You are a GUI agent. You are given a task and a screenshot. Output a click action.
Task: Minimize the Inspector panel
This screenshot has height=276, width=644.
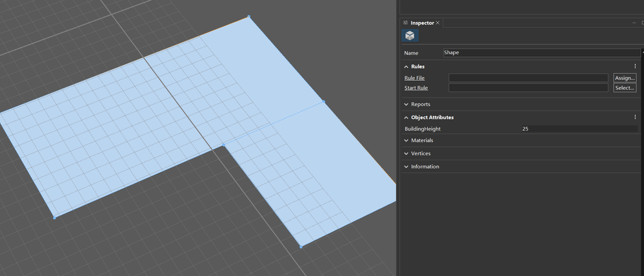(634, 23)
